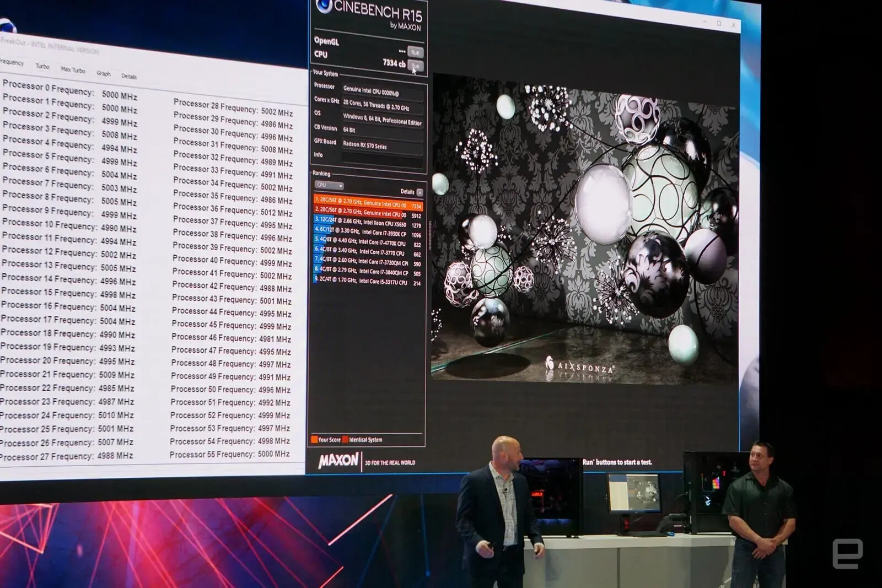Select the Core i7-3840QM ranking row
Image resolution: width=882 pixels, height=588 pixels.
368,272
